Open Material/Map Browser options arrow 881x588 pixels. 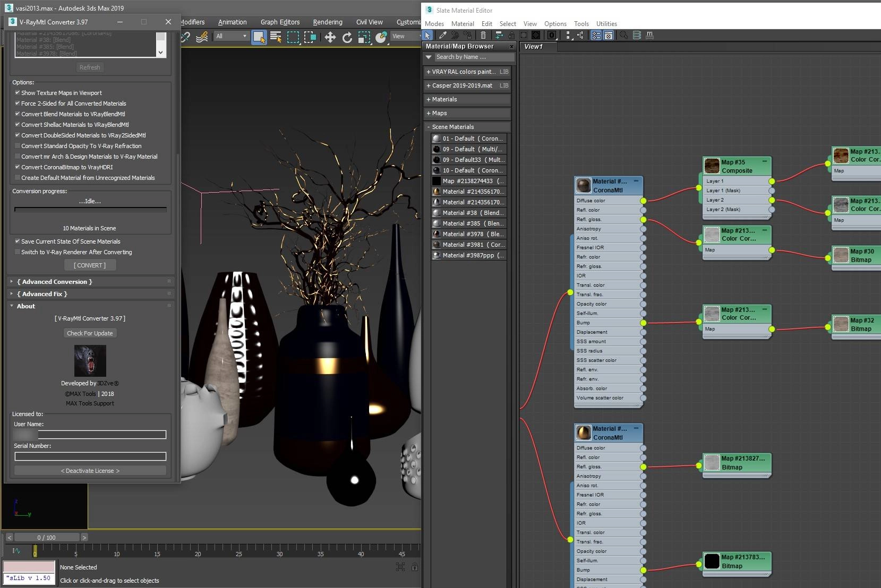point(429,57)
